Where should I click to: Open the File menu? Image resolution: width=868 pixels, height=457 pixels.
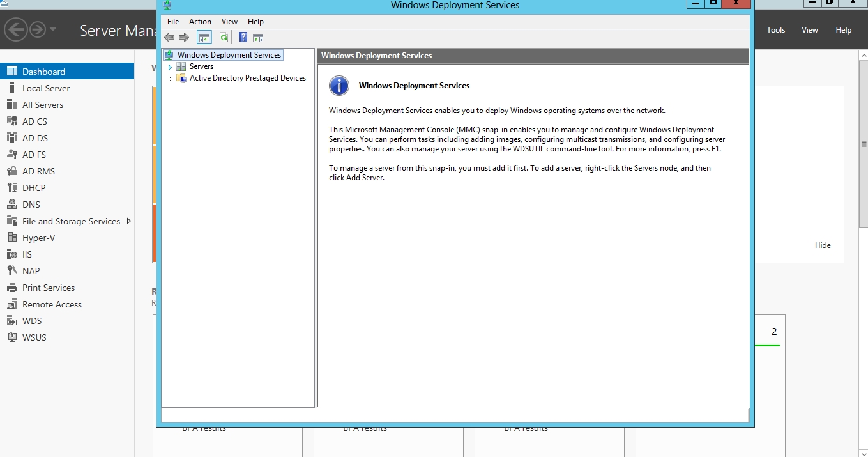point(173,22)
